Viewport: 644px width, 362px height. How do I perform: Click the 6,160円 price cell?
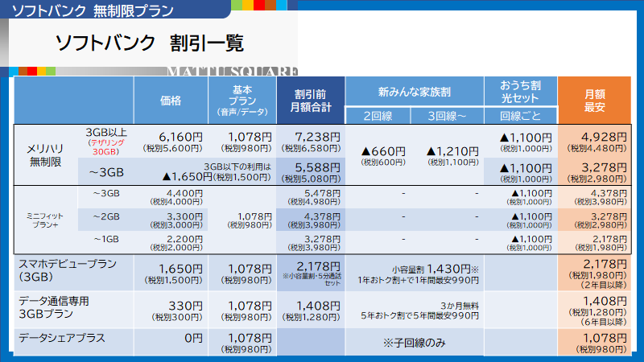(172, 142)
